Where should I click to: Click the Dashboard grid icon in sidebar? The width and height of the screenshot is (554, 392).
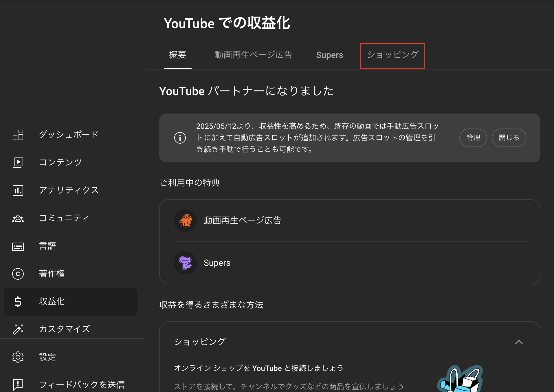click(x=18, y=135)
